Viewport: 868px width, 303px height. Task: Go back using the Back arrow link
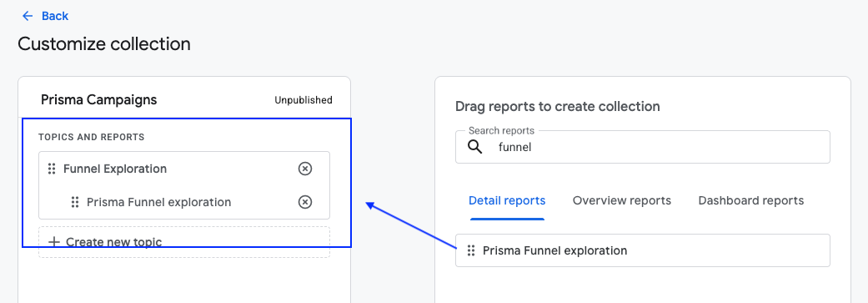(45, 16)
